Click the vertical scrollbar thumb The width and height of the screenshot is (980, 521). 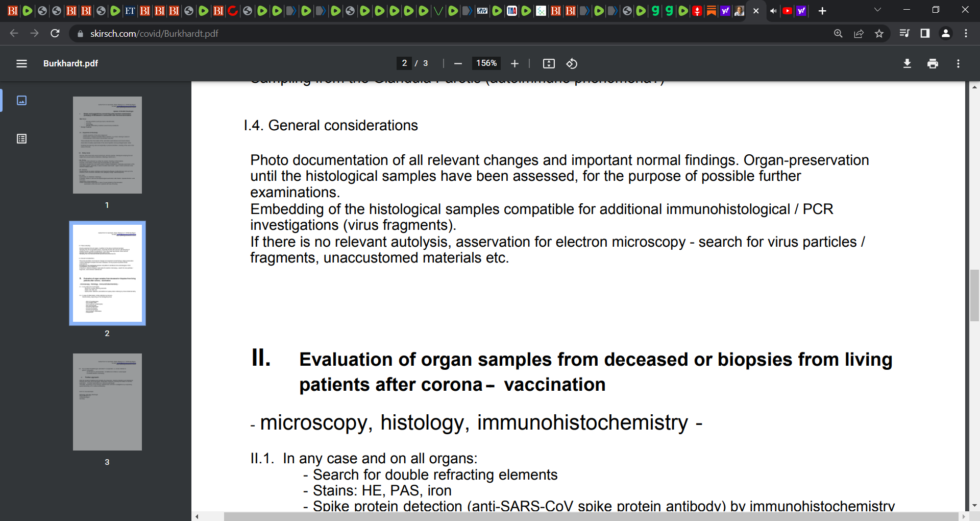[974, 295]
